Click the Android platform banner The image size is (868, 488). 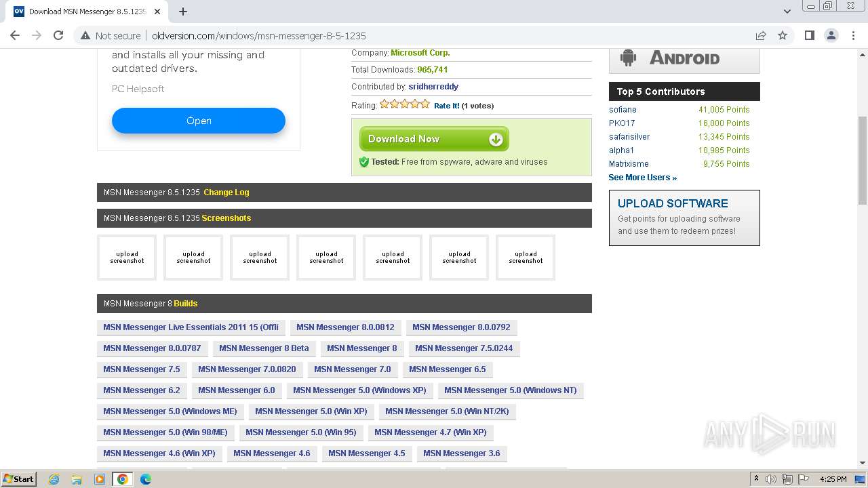[x=684, y=58]
